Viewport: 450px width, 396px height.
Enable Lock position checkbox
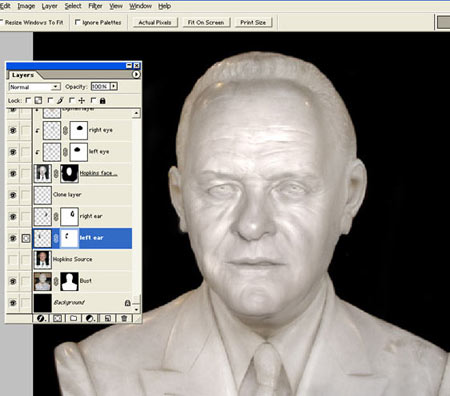coord(72,100)
